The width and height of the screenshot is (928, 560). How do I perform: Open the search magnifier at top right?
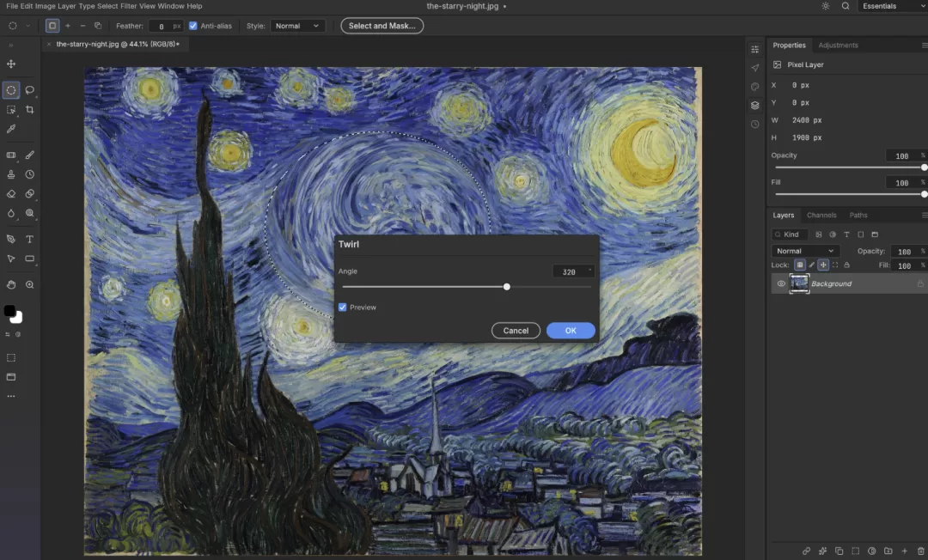tap(846, 6)
